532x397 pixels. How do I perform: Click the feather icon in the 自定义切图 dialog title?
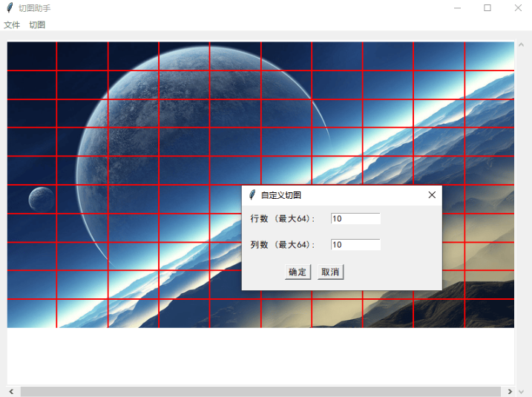[252, 195]
